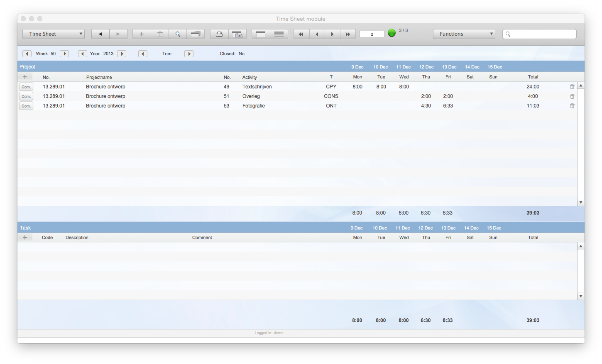Screen dimensions: 602x364
Task: Click the toolbar trash delete record icon
Action: [160, 34]
